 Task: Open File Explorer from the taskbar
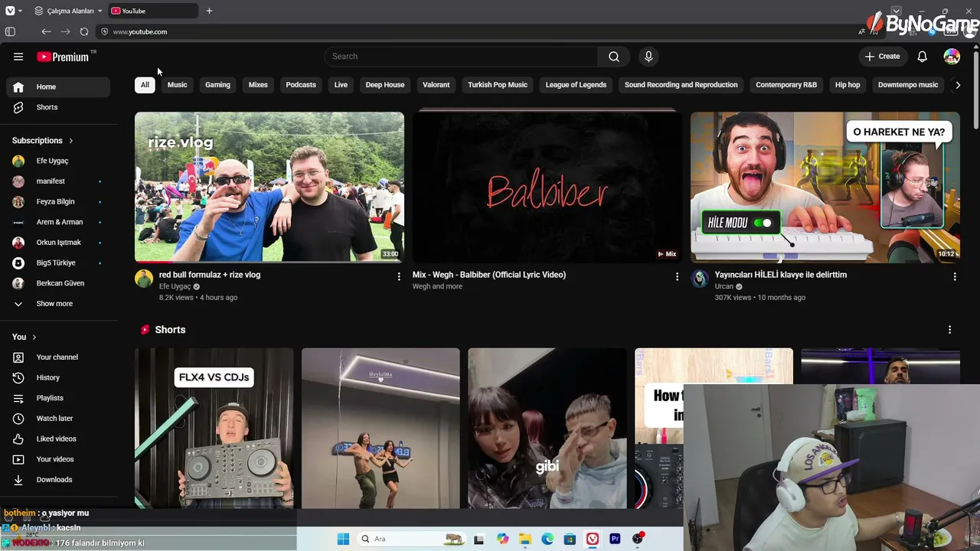(x=525, y=540)
